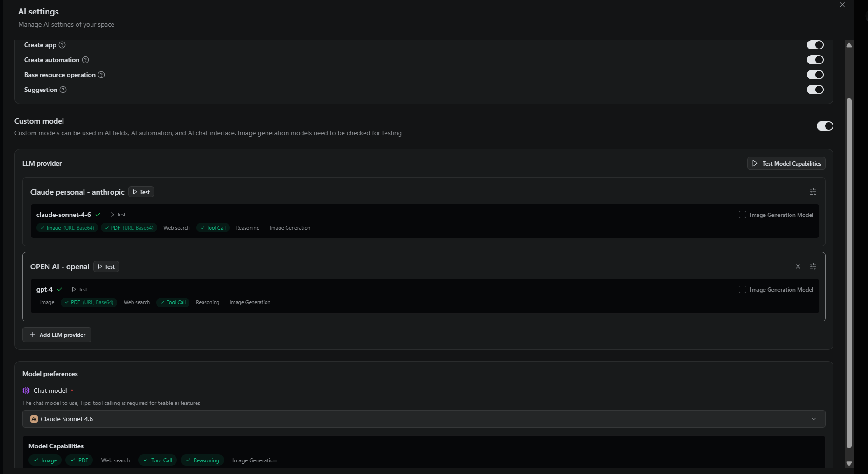The height and width of the screenshot is (474, 868).
Task: Click the help icon next to Create app
Action: tap(62, 45)
